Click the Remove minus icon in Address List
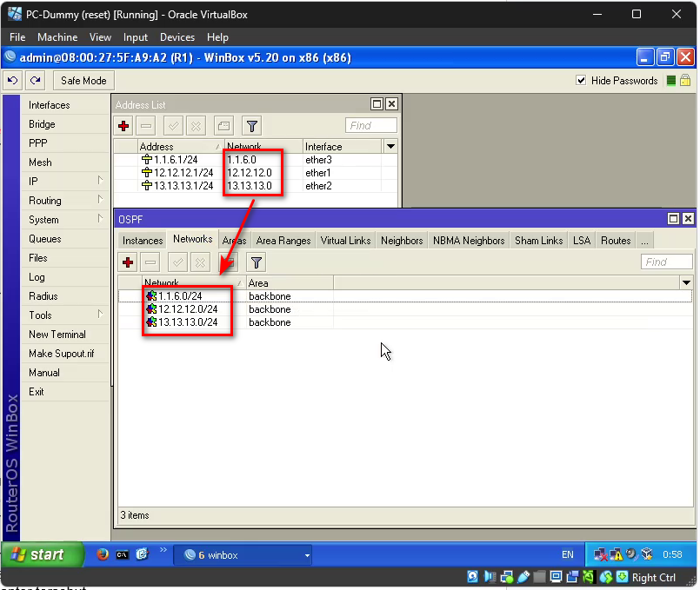Screen dimensions: 700x590 coord(146,126)
